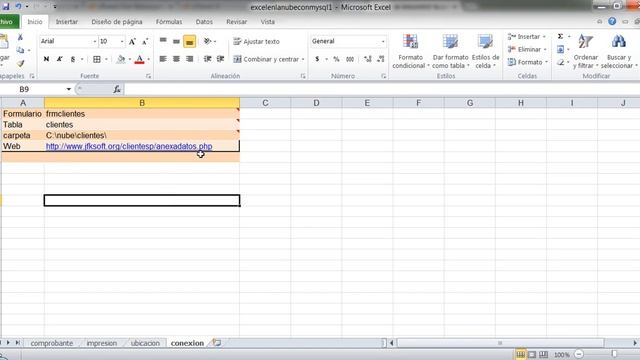Switch to the Fórmulas ribbon tab
This screenshot has width=640, height=360.
click(x=169, y=22)
